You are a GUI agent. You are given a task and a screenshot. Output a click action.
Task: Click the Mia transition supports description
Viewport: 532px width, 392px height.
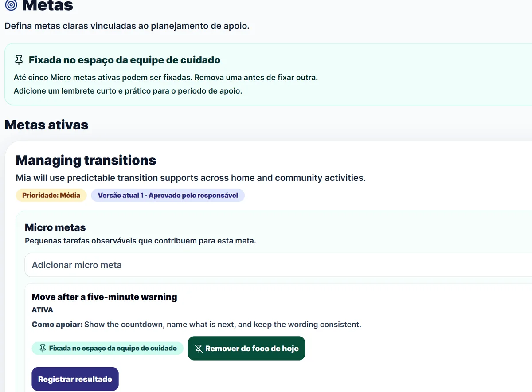click(191, 178)
